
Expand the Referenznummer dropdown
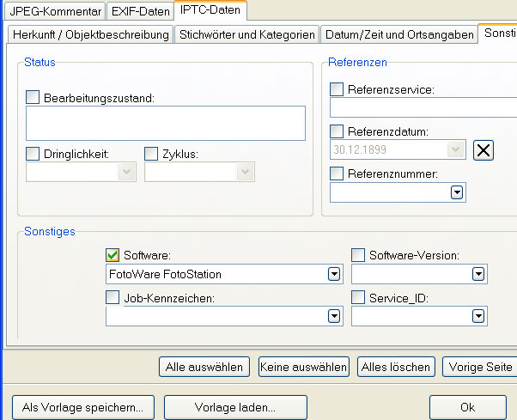(x=457, y=192)
